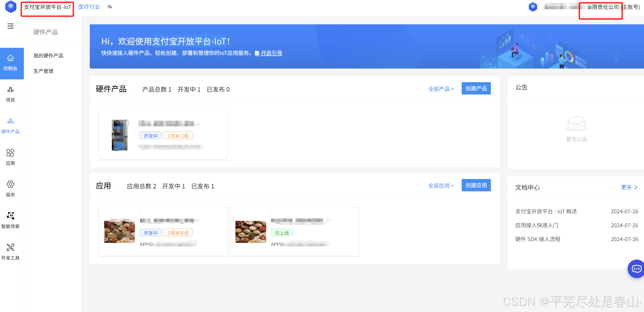Open the 已上线 application card thumbnail
Viewport: 644px width, 312px height.
pos(251,232)
